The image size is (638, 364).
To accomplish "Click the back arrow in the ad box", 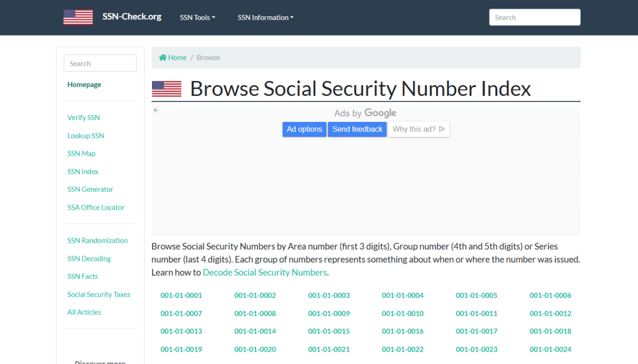I will pyautogui.click(x=156, y=110).
